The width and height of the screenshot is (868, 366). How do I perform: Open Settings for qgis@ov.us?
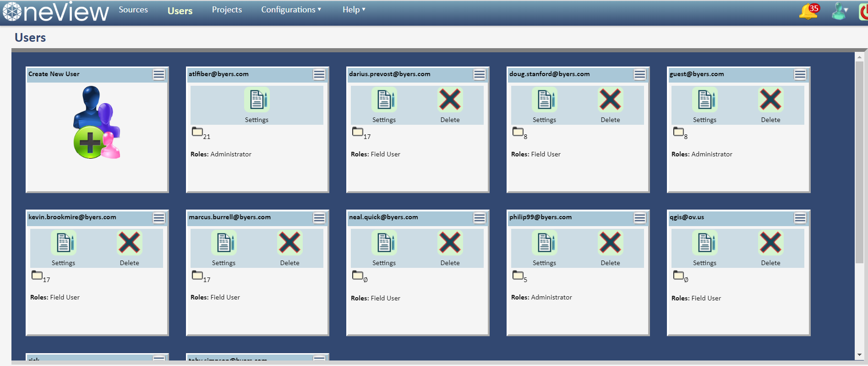(704, 243)
